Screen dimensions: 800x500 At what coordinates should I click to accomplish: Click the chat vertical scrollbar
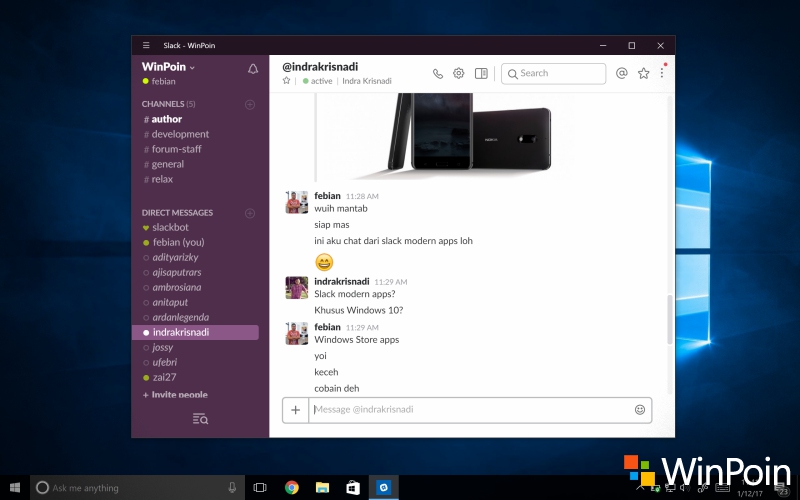[x=670, y=320]
